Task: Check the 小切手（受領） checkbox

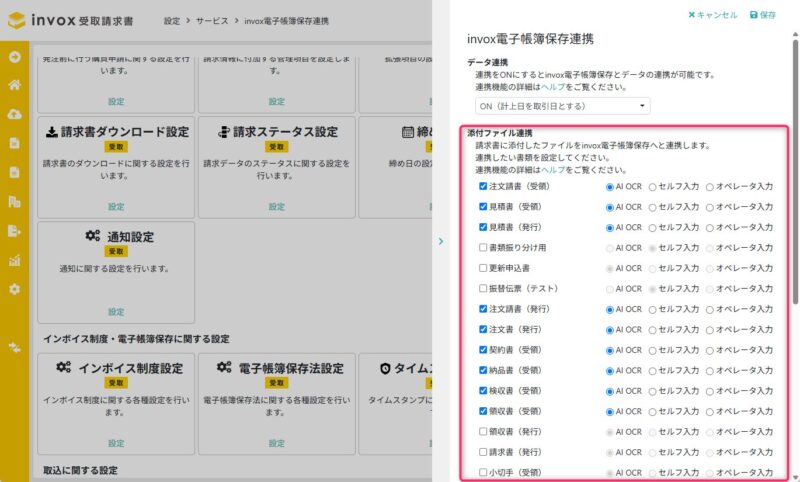Action: pyautogui.click(x=483, y=472)
